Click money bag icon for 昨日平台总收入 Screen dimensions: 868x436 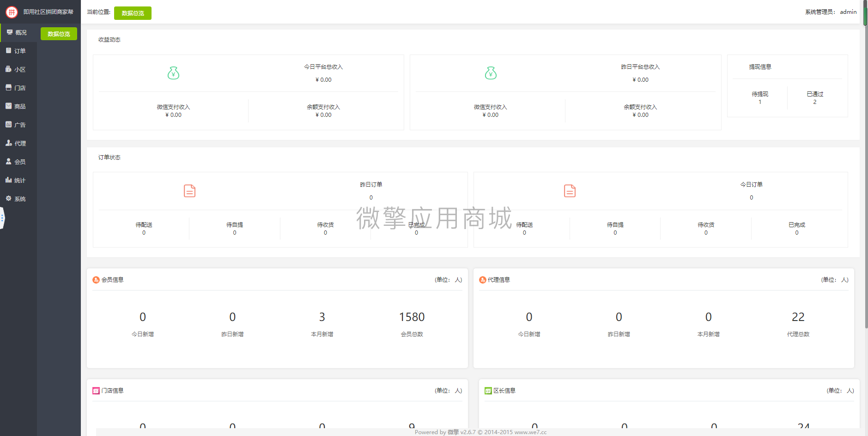point(491,73)
